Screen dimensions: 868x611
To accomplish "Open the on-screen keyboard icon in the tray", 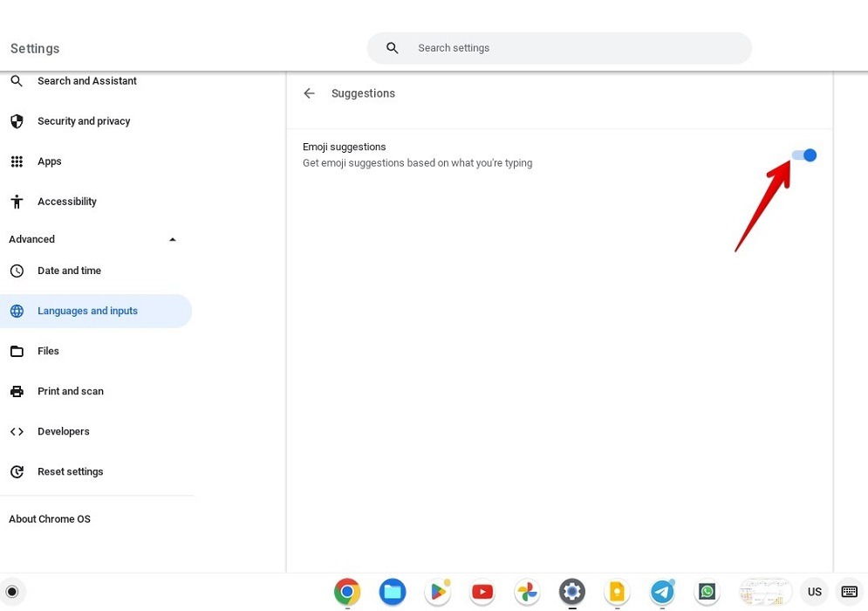I will [849, 591].
